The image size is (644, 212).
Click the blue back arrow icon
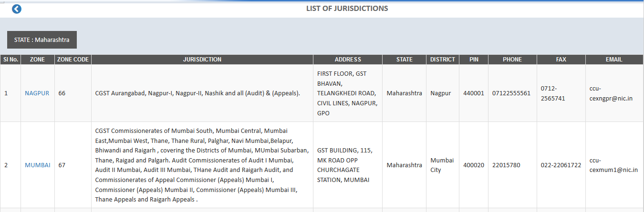point(17,9)
